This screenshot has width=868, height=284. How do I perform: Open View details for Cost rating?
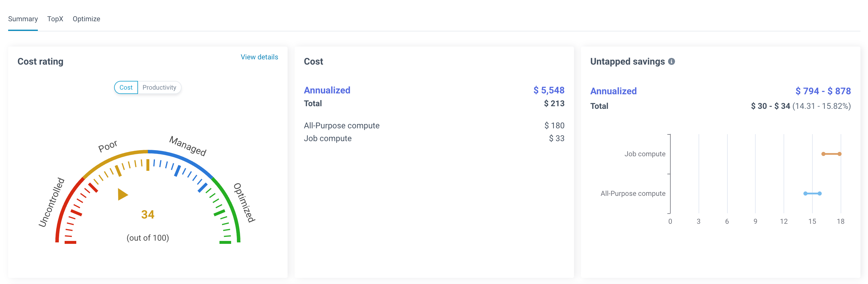(259, 57)
